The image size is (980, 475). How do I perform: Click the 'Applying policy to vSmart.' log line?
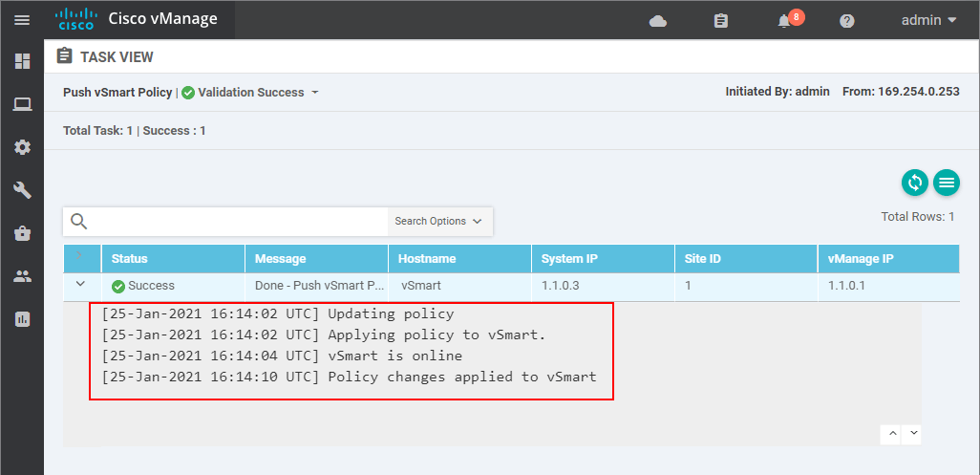(x=324, y=335)
